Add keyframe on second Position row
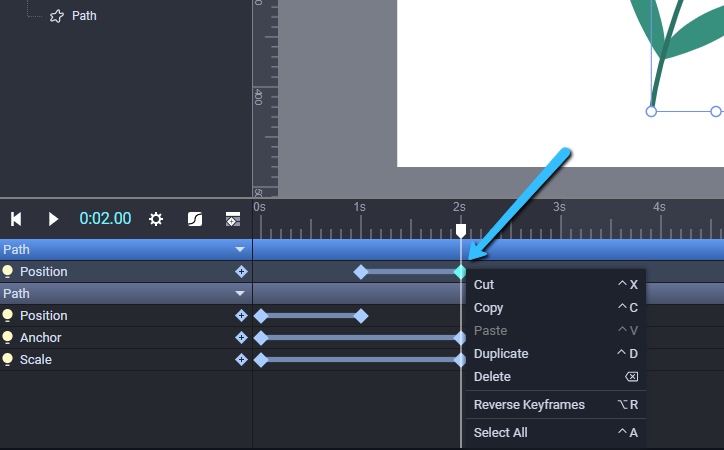 tap(241, 315)
